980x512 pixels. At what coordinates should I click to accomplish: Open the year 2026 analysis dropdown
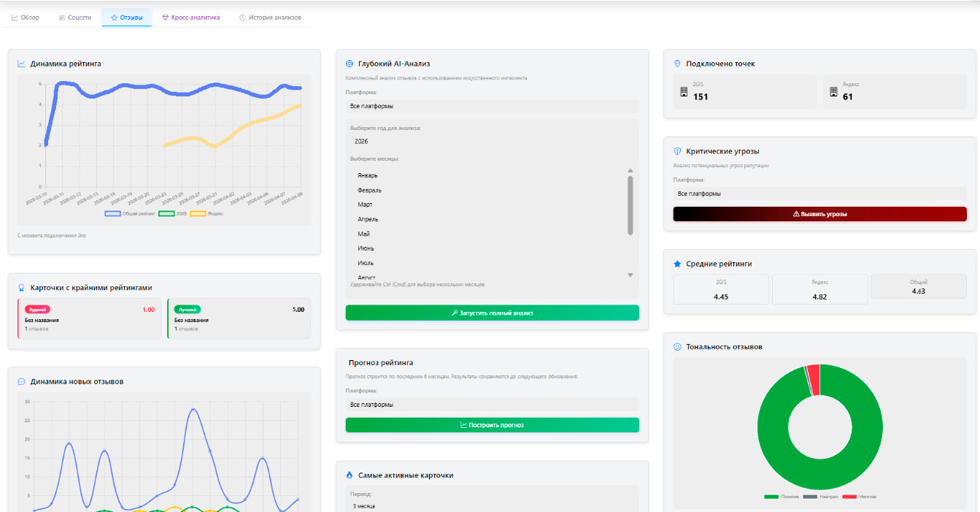[x=492, y=141]
